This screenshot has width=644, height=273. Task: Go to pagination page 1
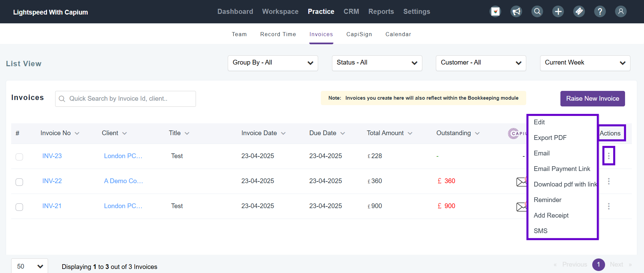point(598,265)
